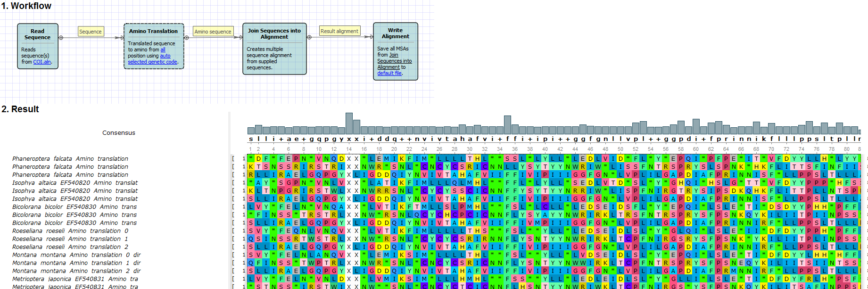The height and width of the screenshot is (289, 868).
Task: Click the Consensus label
Action: [x=119, y=133]
